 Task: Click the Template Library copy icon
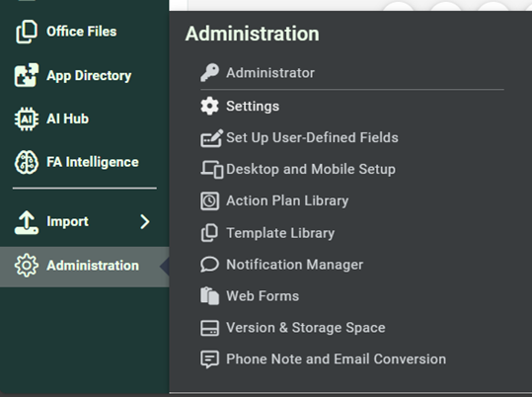tap(209, 233)
